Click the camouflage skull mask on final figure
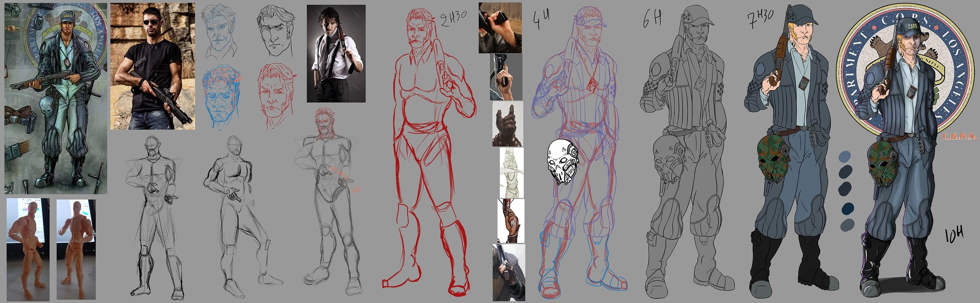This screenshot has height=303, width=980. point(884,165)
